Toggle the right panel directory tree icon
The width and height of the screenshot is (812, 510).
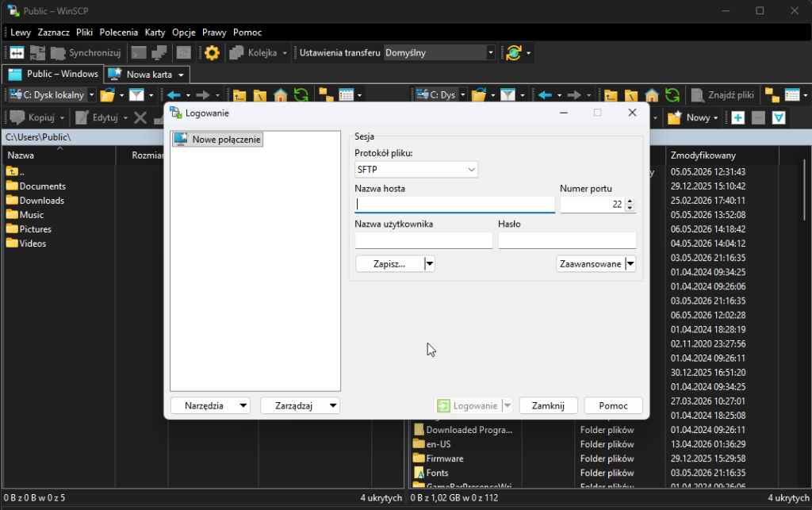point(772,94)
